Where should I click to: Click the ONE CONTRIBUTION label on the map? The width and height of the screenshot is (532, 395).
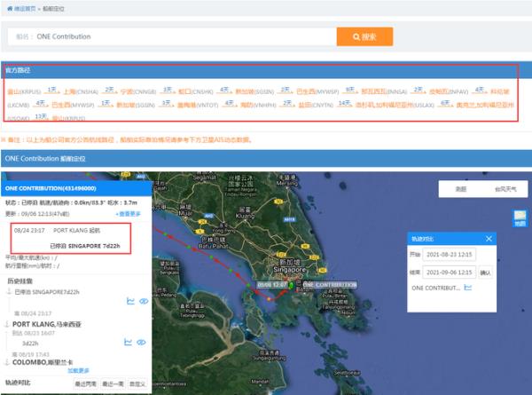tap(330, 285)
